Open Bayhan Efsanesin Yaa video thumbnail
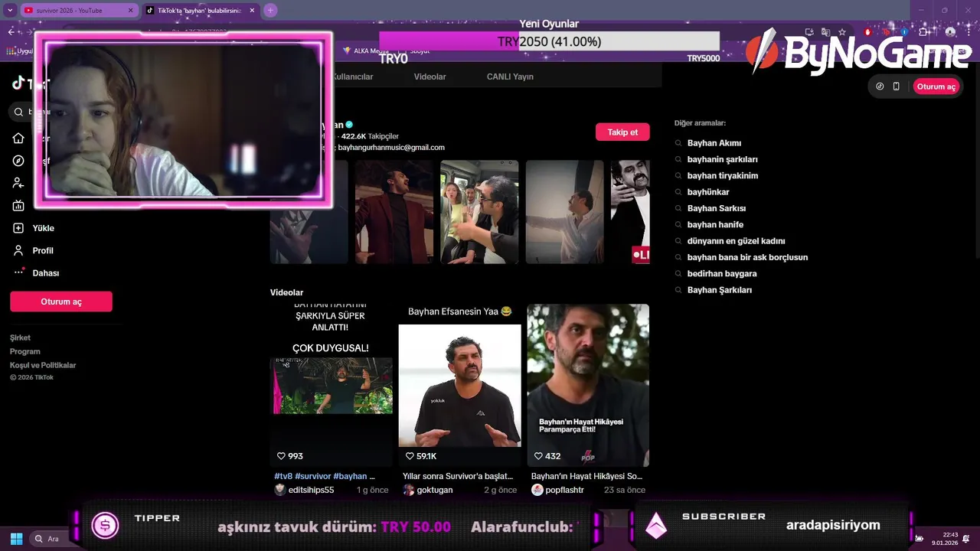 [459, 386]
